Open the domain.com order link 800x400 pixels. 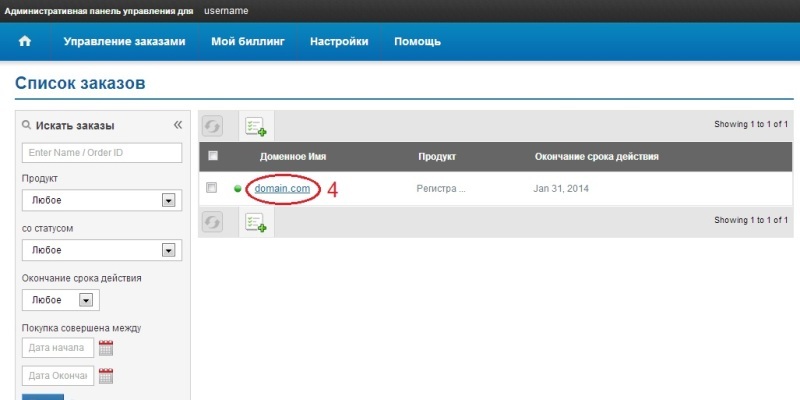[282, 188]
